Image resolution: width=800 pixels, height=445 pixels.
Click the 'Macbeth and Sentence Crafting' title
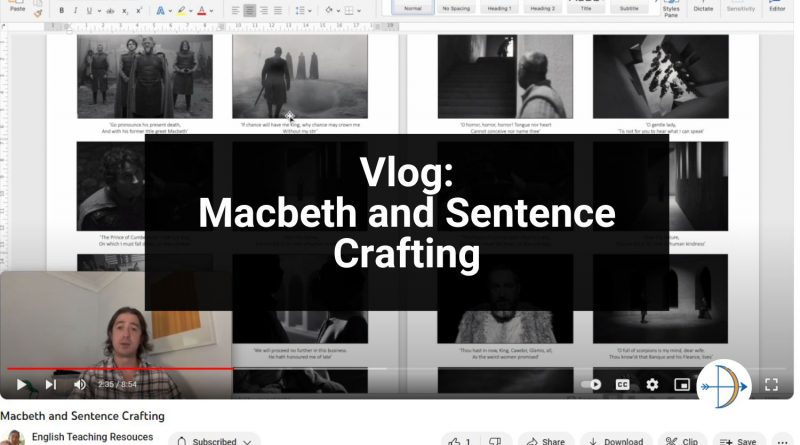tap(82, 416)
